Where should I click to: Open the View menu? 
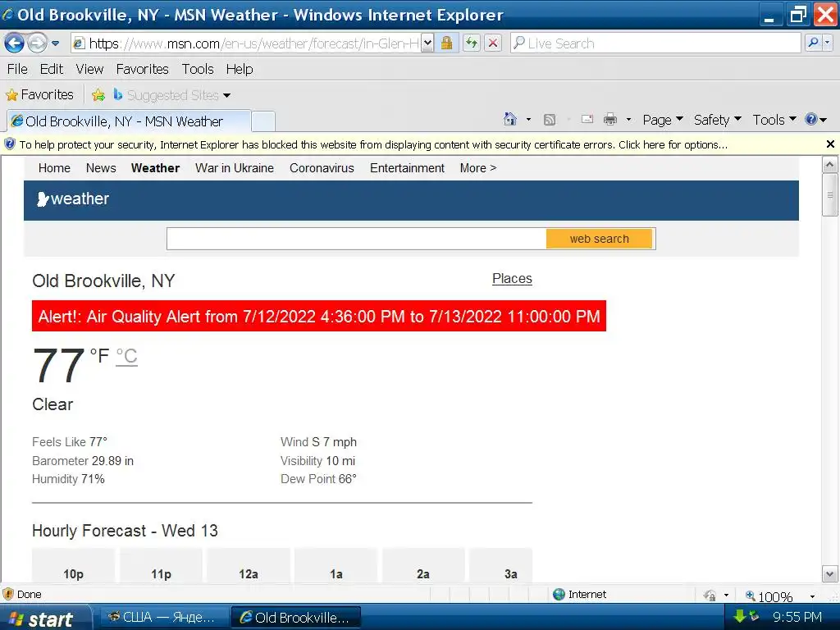pyautogui.click(x=89, y=69)
